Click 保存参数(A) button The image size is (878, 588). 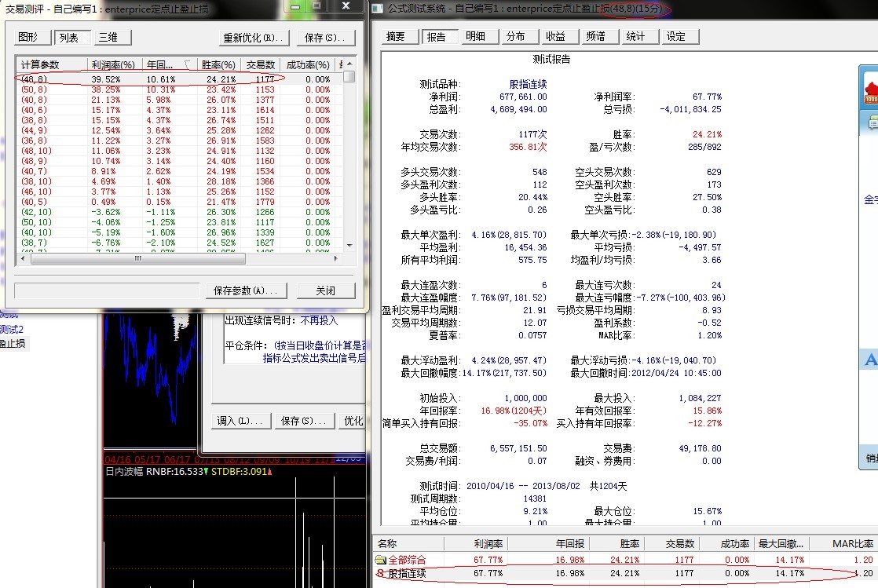pyautogui.click(x=246, y=290)
